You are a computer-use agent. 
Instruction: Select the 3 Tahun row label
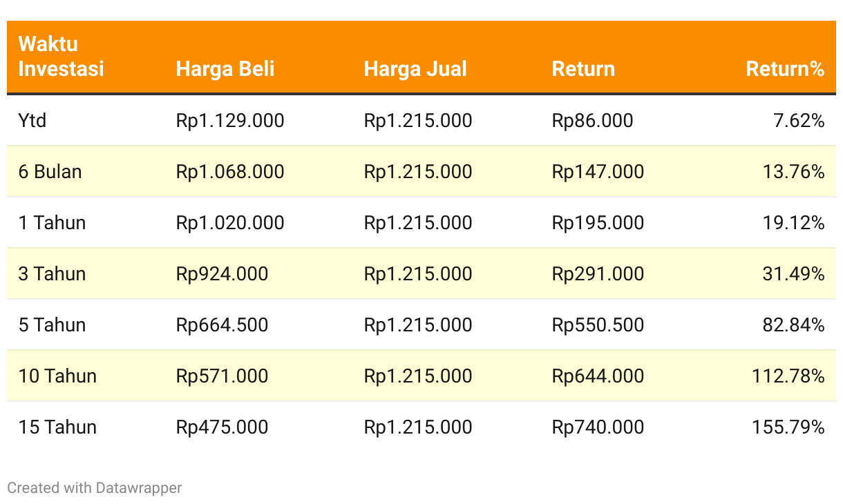[52, 274]
